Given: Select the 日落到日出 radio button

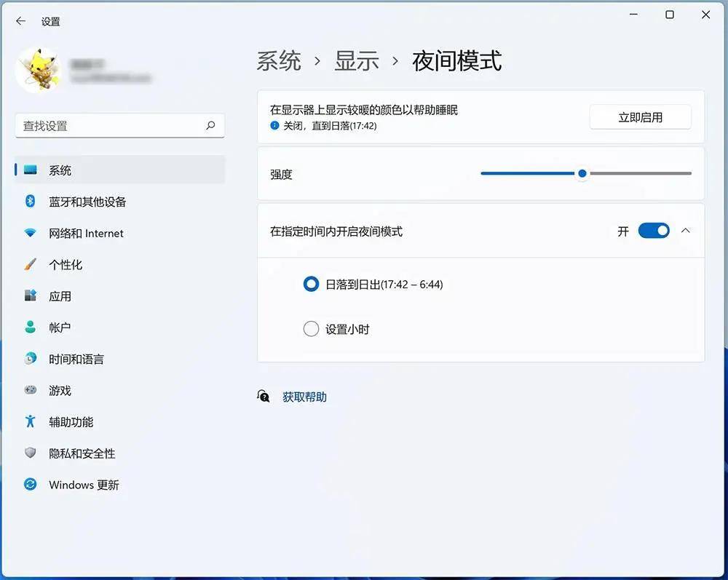Looking at the screenshot, I should pos(311,284).
